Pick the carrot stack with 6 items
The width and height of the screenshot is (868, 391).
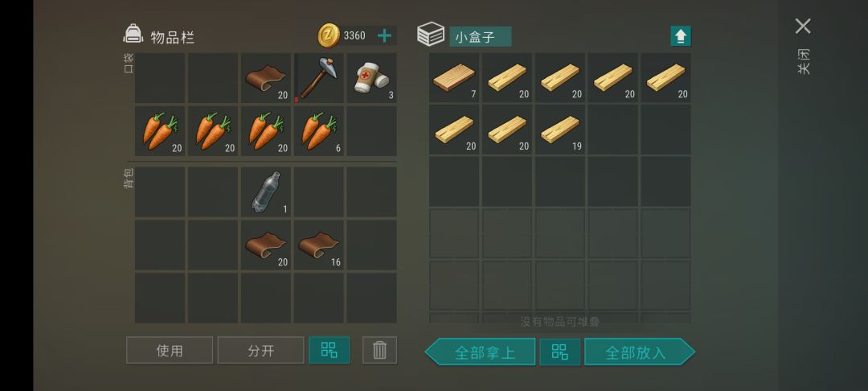point(319,131)
